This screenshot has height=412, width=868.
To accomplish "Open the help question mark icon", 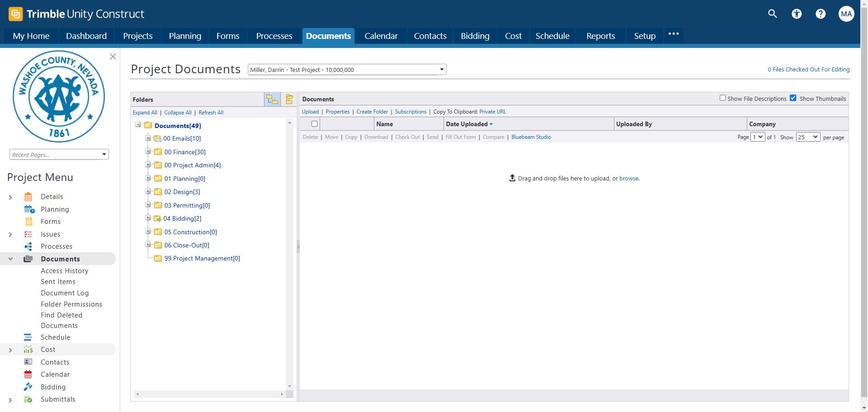I will pos(821,14).
